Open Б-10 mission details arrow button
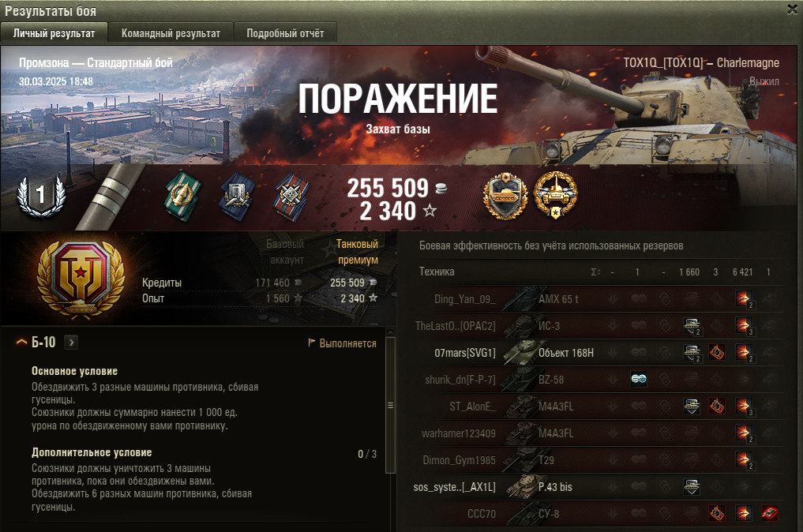 pos(71,342)
